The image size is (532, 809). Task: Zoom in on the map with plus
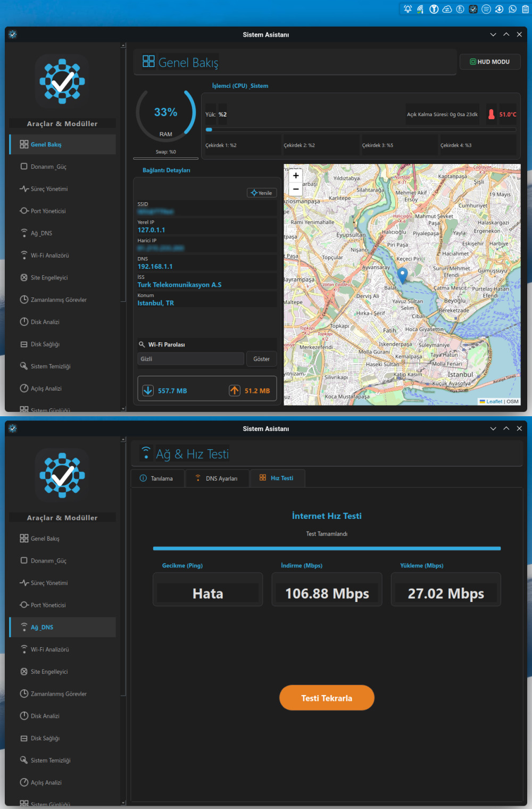296,176
